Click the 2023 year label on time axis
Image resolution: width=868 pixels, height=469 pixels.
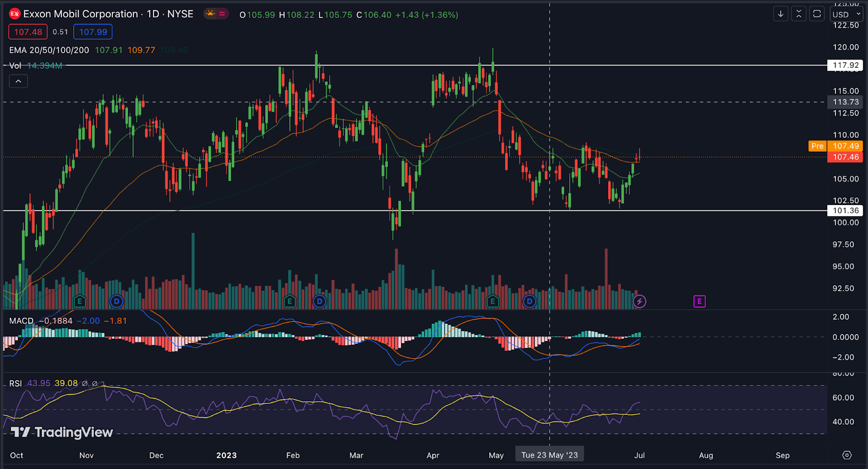[x=226, y=455]
